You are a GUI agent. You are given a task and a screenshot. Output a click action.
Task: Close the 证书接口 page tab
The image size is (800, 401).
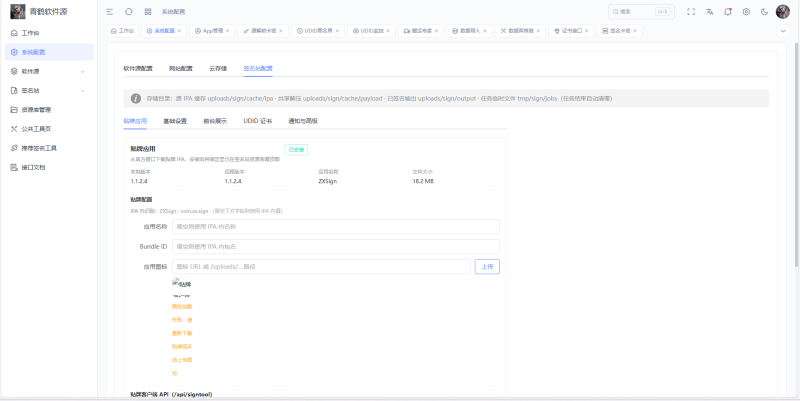[x=586, y=31]
